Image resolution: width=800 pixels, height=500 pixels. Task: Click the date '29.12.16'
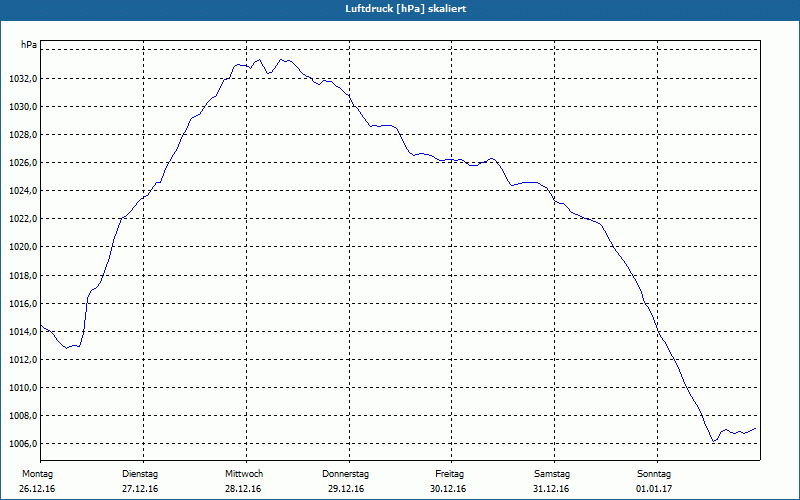coord(346,489)
